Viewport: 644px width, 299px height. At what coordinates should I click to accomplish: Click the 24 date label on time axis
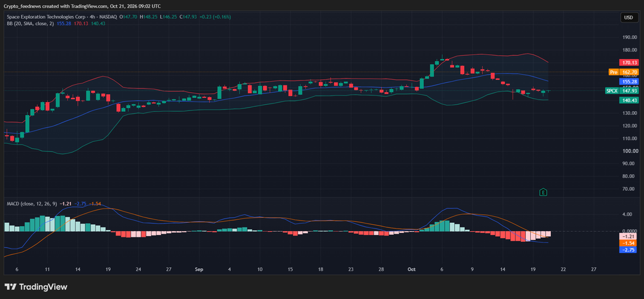point(138,269)
